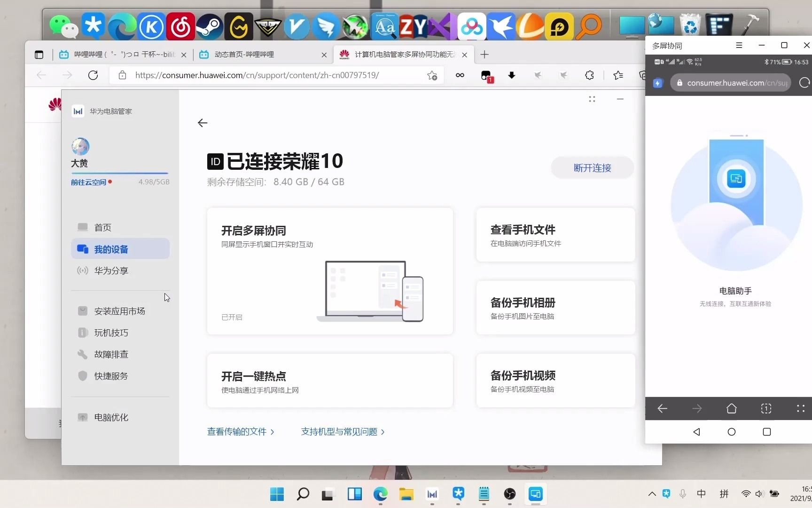Open OBS Studio from the taskbar

[510, 494]
